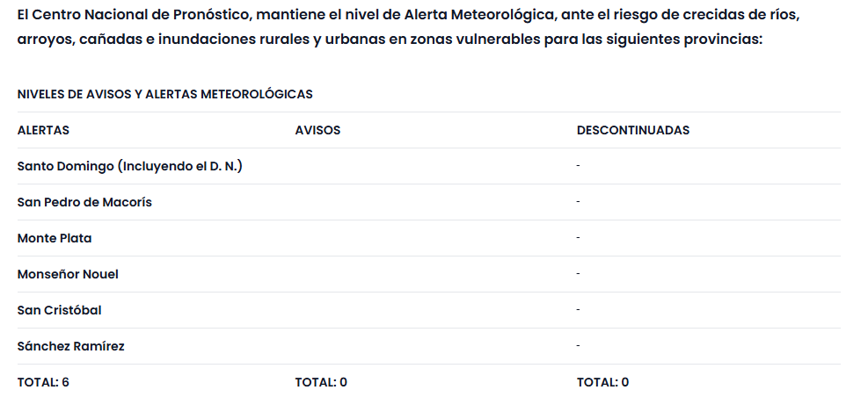
Task: Click the Sánchez Ramírez entry
Action: [x=70, y=346]
